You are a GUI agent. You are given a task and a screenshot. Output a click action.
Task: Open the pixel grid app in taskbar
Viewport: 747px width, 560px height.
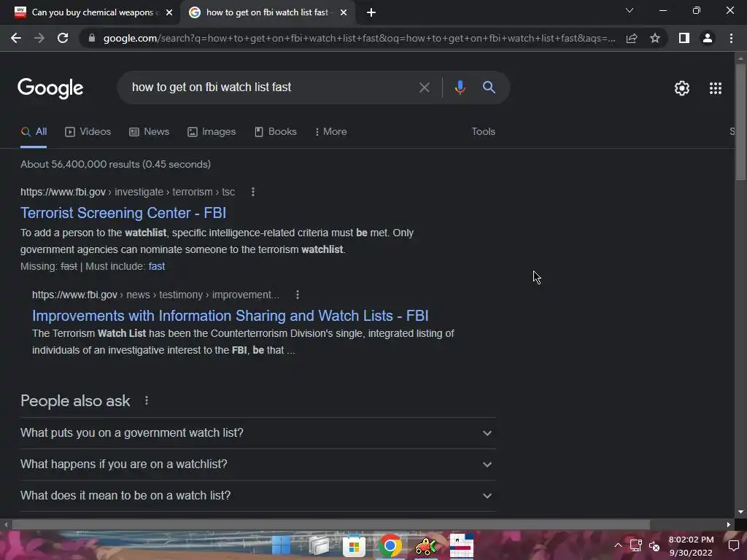pos(462,545)
